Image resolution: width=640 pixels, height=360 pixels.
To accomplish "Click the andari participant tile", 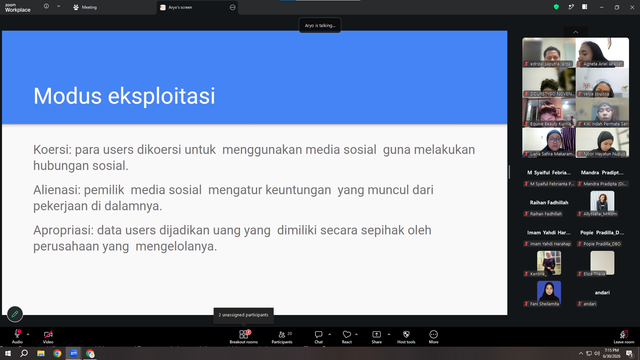I will click(x=602, y=293).
